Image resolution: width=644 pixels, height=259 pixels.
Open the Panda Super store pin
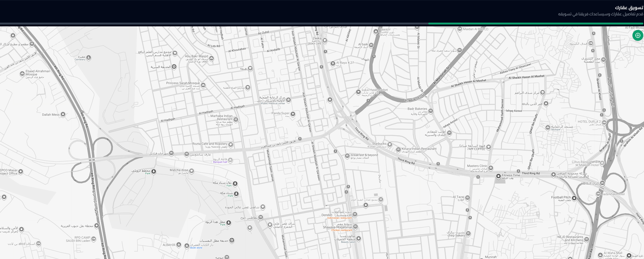pos(293,114)
